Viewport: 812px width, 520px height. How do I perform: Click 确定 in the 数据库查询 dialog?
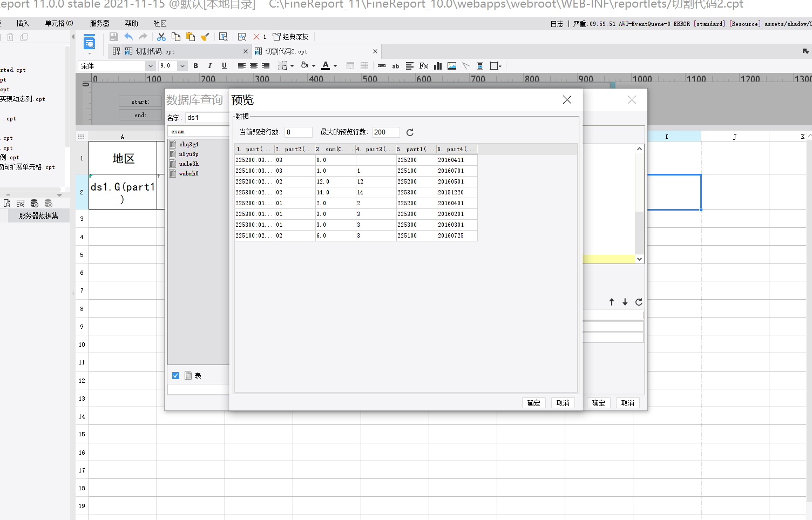(598, 403)
